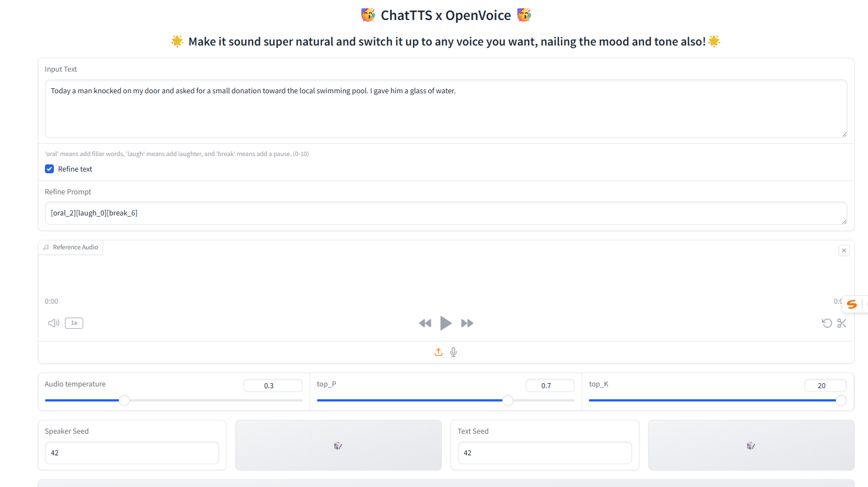Record from microphone icon
The width and height of the screenshot is (868, 487).
pyautogui.click(x=453, y=352)
